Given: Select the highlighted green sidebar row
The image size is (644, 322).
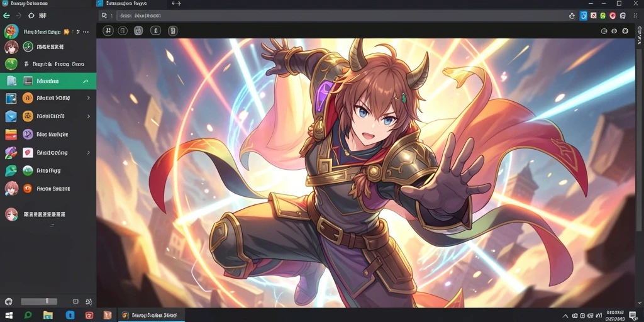Looking at the screenshot, I should [48, 81].
